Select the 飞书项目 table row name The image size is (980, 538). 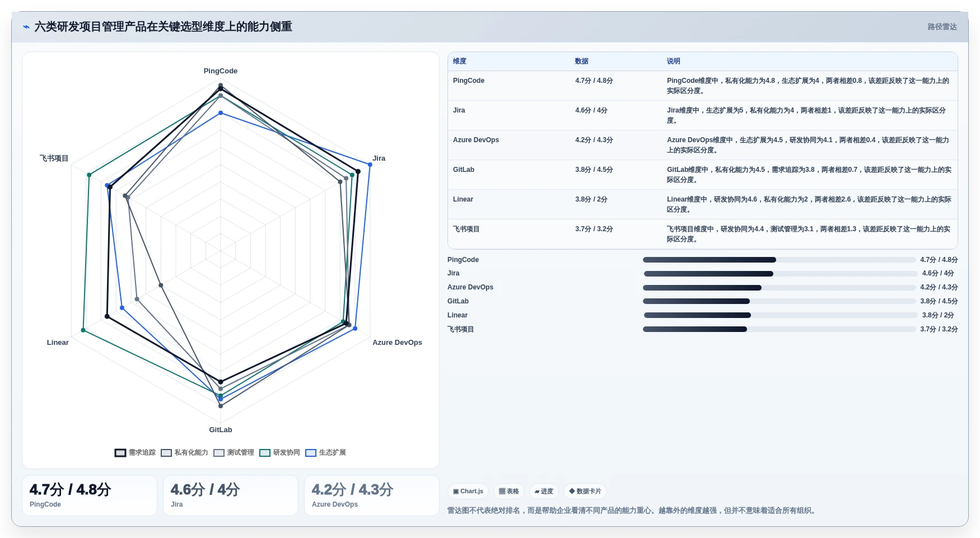click(466, 229)
